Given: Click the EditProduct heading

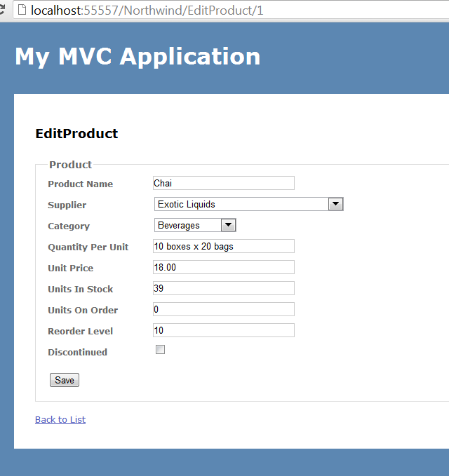Looking at the screenshot, I should (x=76, y=134).
